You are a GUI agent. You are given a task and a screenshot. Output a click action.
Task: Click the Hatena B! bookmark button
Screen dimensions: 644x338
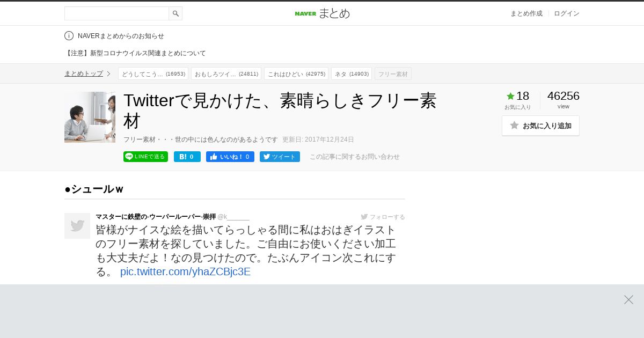click(x=187, y=157)
